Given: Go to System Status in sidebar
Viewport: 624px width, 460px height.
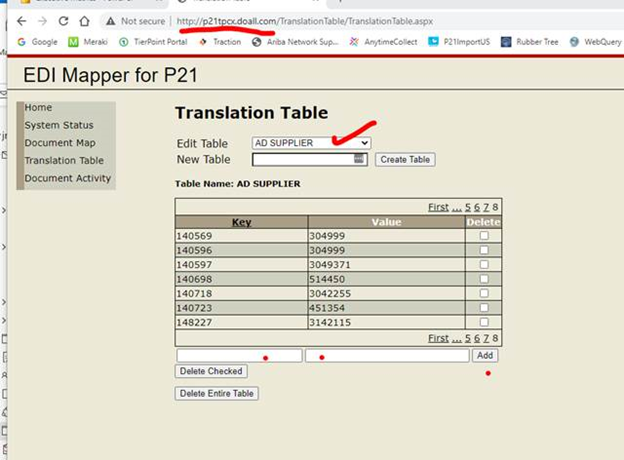Looking at the screenshot, I should (59, 125).
